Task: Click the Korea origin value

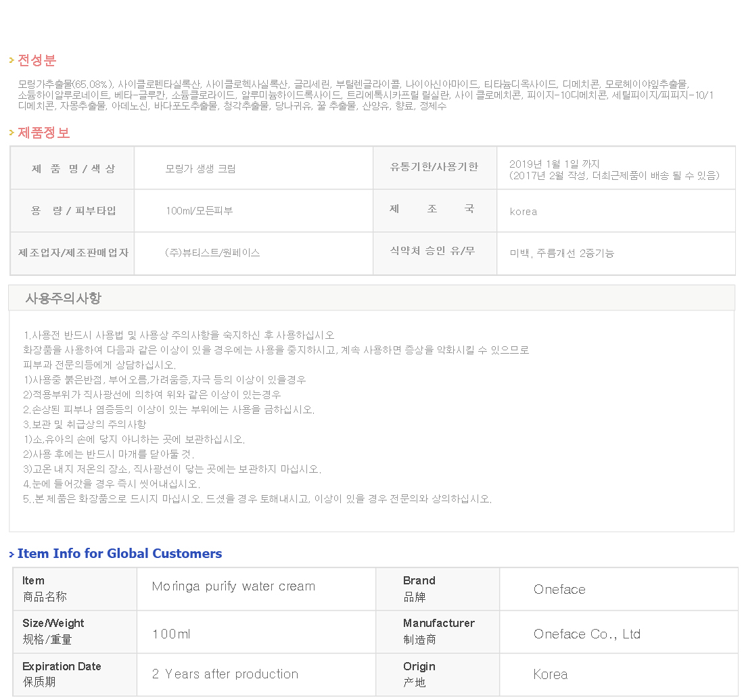Action: pos(551,675)
